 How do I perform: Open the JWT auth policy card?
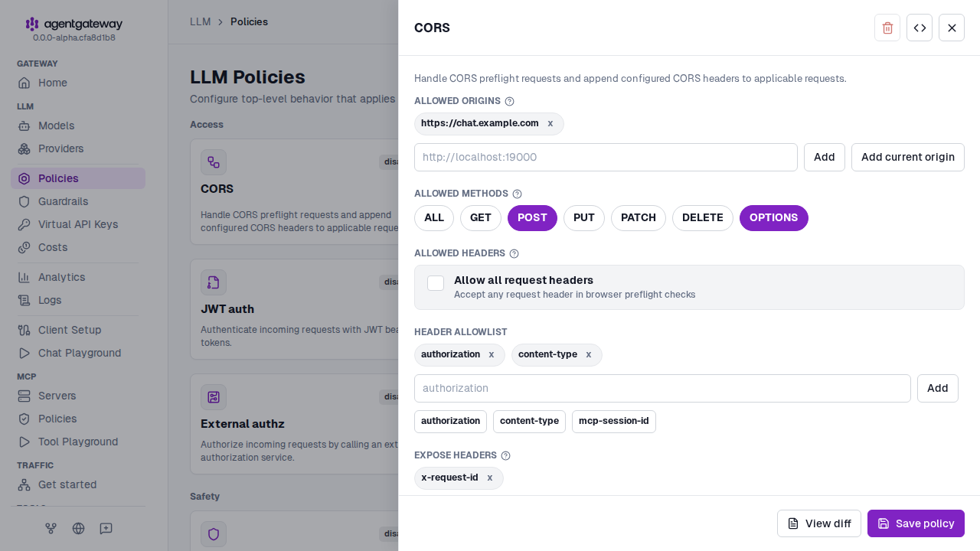point(294,309)
